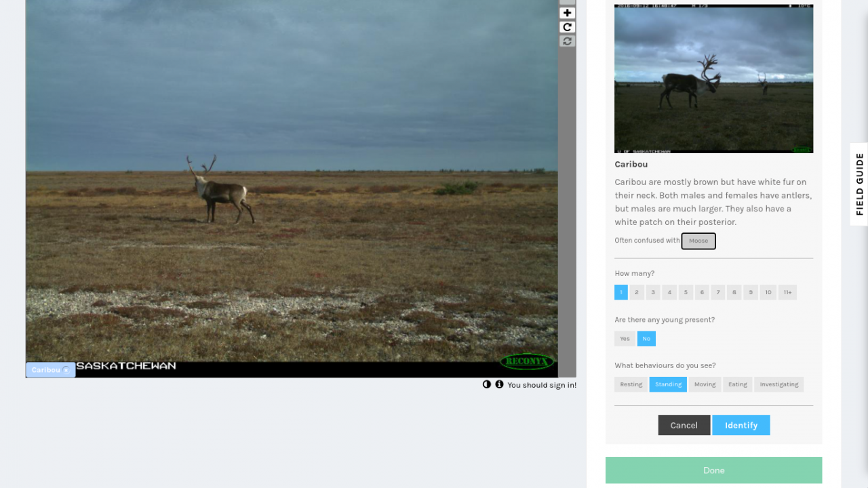Set the animal count to 5
This screenshot has height=488, width=868.
(686, 292)
